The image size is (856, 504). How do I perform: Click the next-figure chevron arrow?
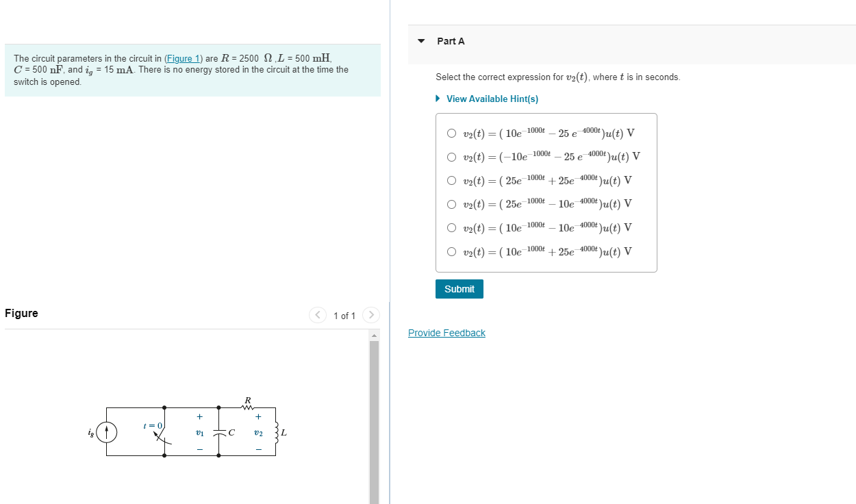point(370,315)
